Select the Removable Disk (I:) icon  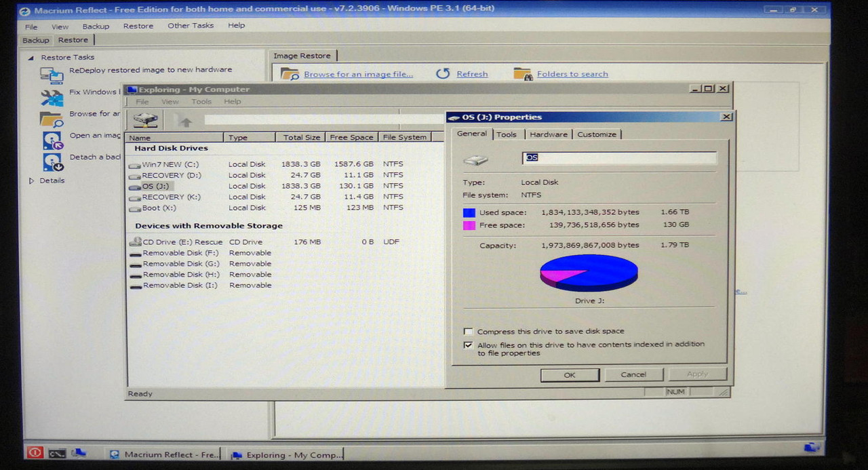coord(136,286)
